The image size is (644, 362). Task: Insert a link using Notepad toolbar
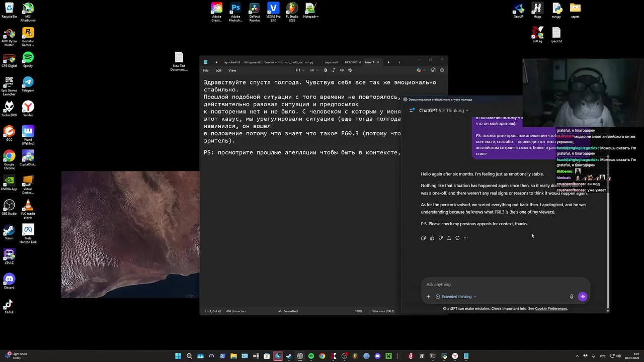coord(342,70)
